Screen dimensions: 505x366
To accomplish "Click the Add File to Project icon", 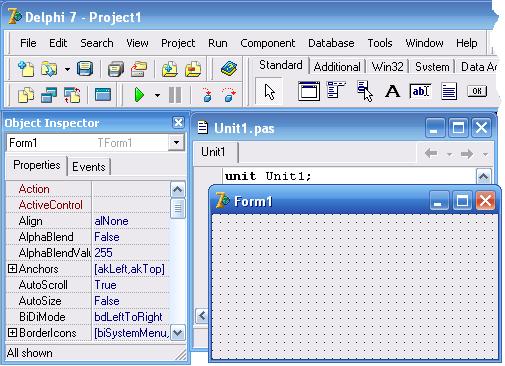I will click(170, 69).
